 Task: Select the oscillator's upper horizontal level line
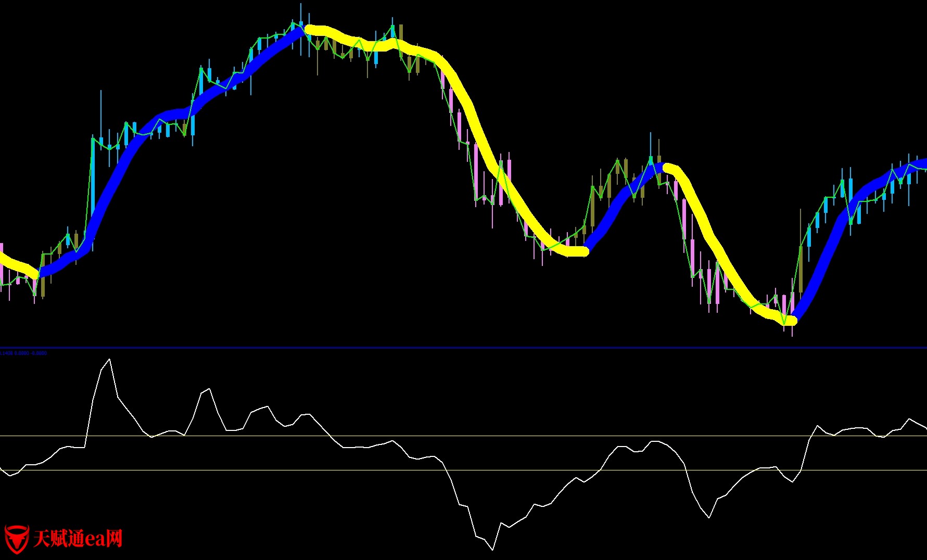463,436
